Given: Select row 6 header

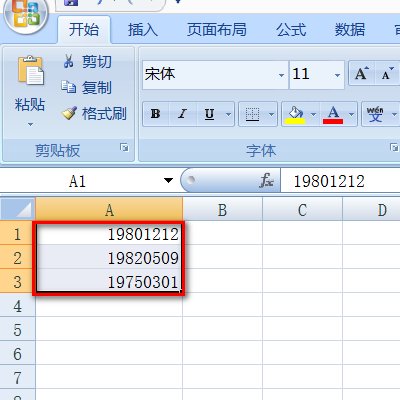Looking at the screenshot, I should 17,354.
